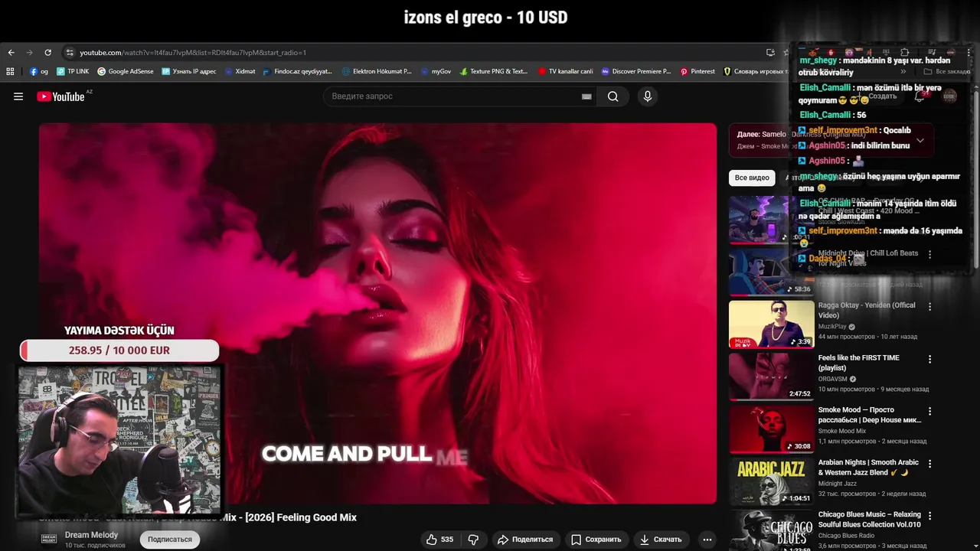
Task: Open Ragga Oktay Yeniden video thumbnail
Action: (771, 324)
